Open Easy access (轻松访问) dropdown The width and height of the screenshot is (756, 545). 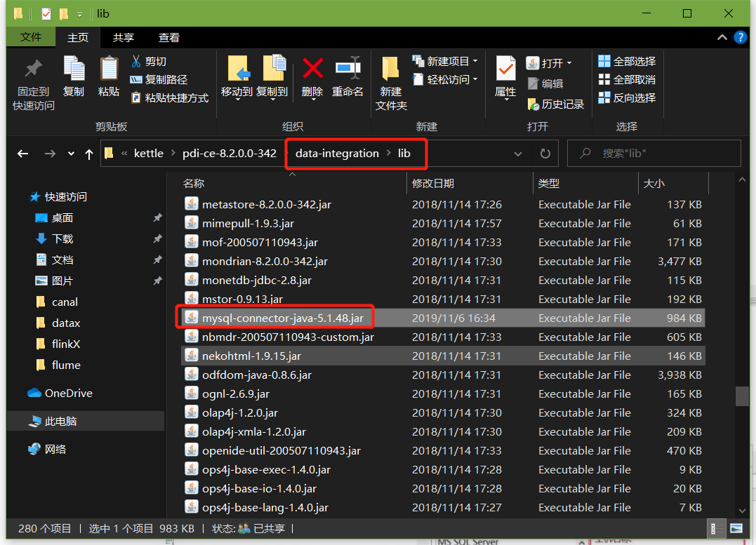[x=444, y=79]
